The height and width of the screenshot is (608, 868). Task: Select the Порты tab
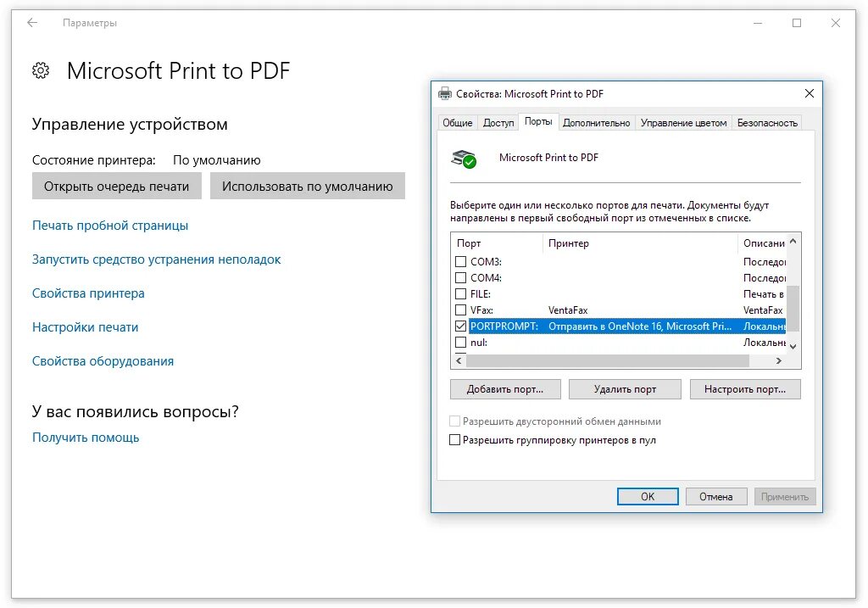tap(538, 122)
